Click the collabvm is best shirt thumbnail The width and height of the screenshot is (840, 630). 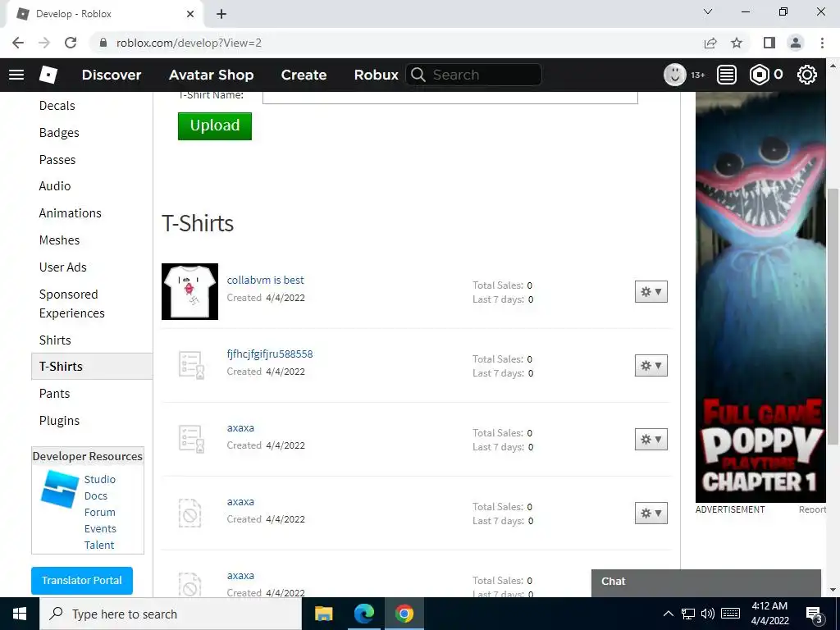coord(189,291)
